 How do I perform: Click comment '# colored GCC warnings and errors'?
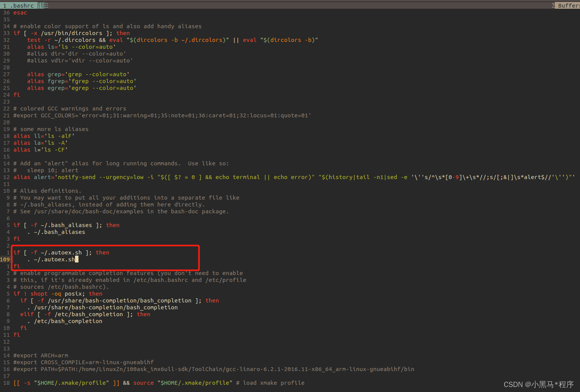[x=70, y=109]
